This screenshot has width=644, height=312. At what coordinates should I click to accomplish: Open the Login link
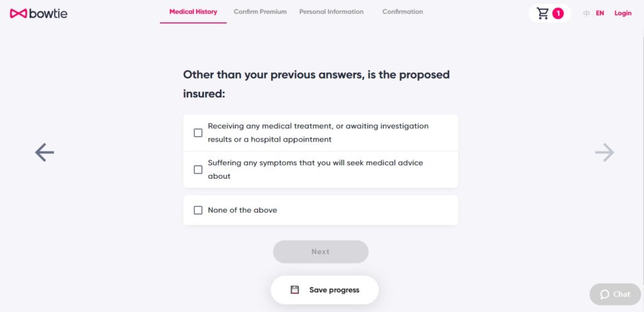point(623,13)
